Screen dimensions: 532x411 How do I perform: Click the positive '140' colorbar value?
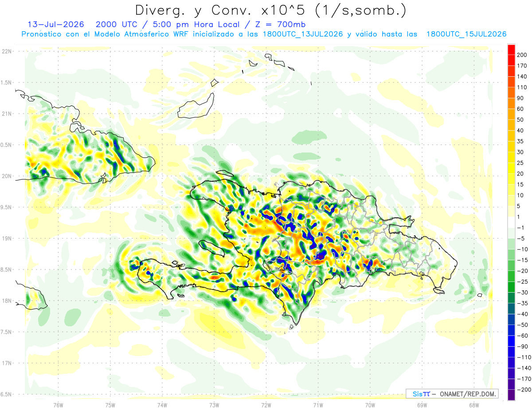[522, 77]
